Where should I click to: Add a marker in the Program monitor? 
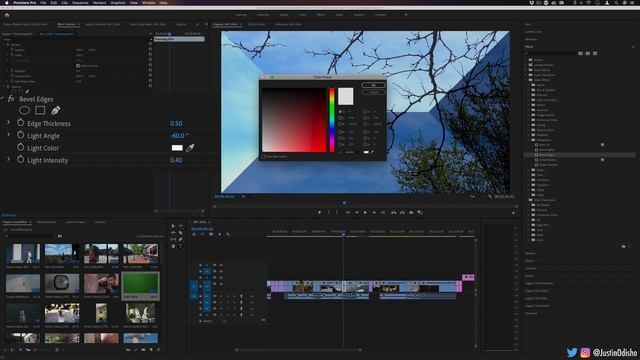[319, 212]
